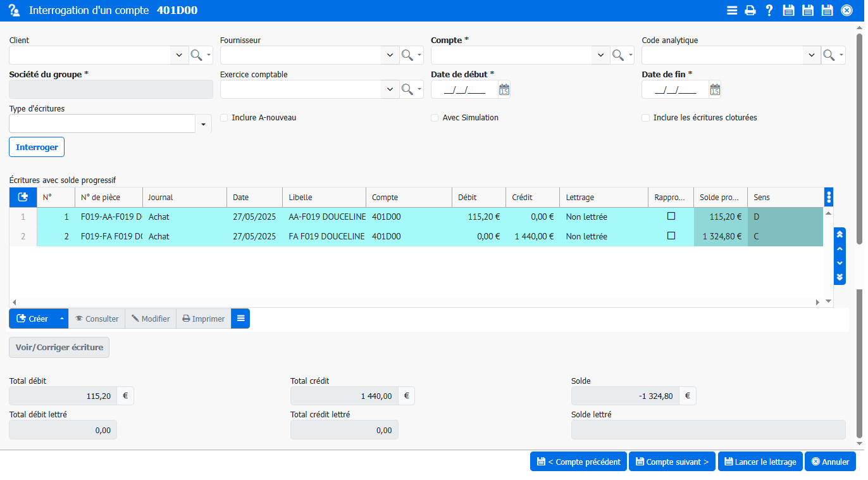Expand the Exercice comptable dropdown

point(390,90)
